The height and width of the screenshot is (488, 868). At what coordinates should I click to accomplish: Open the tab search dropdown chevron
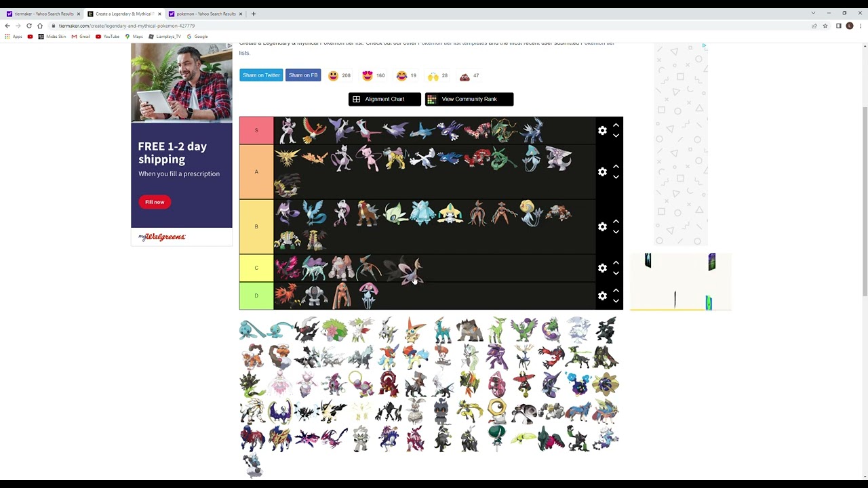(x=813, y=13)
